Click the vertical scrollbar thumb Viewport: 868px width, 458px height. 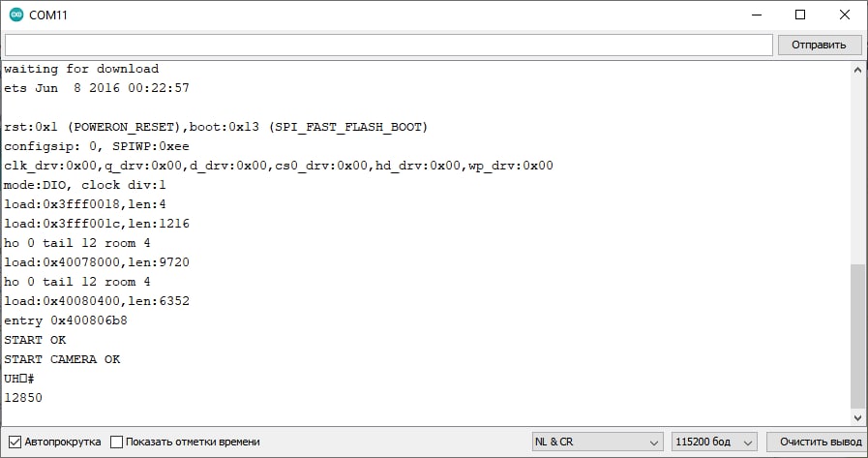857,336
